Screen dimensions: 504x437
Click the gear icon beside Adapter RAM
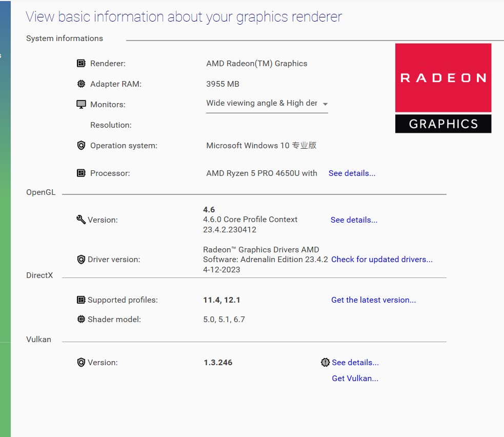(x=81, y=84)
